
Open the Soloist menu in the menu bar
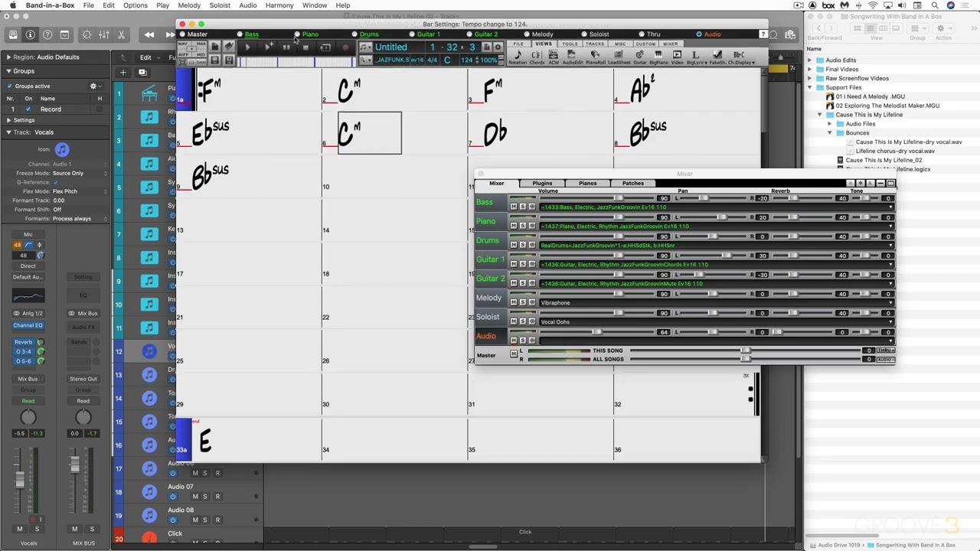(x=220, y=5)
